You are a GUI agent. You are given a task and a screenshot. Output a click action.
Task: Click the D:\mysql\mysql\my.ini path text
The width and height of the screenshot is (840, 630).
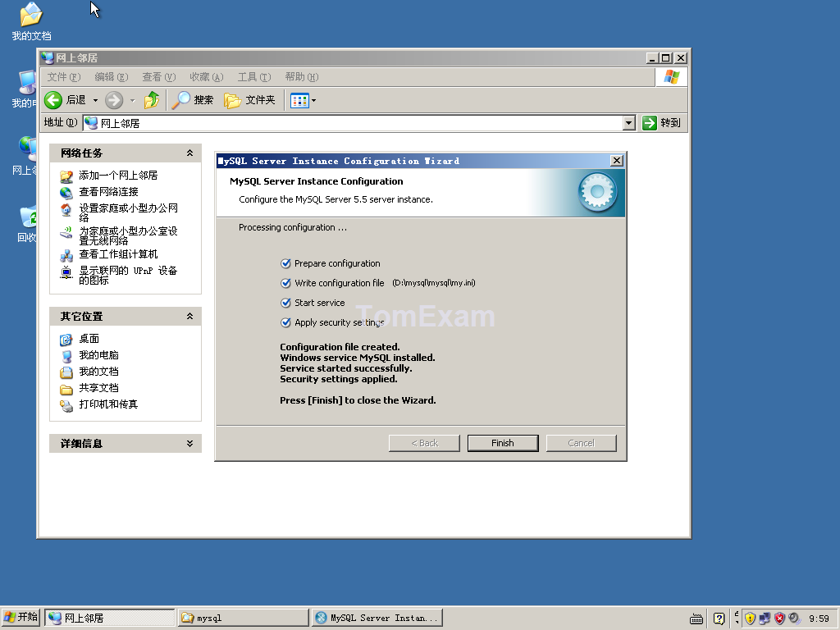pyautogui.click(x=434, y=283)
